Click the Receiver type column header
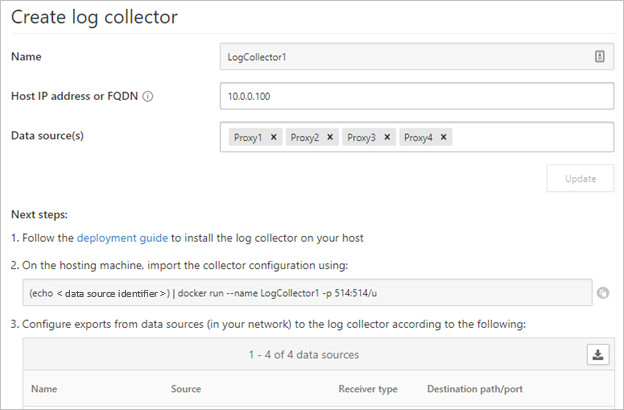This screenshot has width=624, height=410. [x=368, y=389]
